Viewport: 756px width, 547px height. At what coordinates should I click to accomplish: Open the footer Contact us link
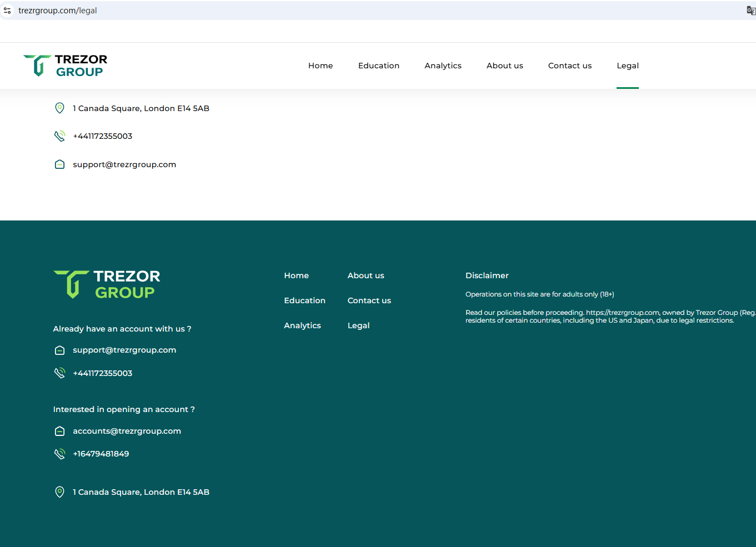point(369,300)
